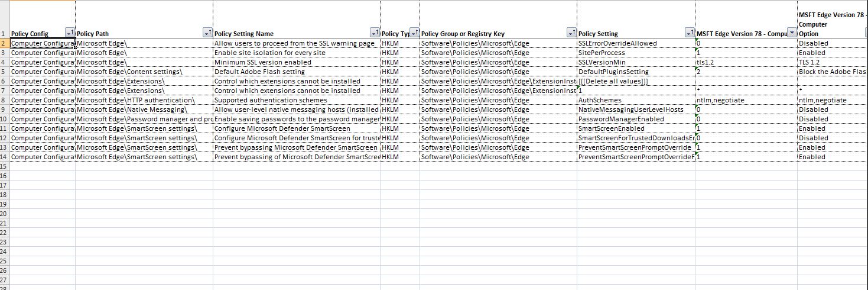868x290 pixels.
Task: Select 'Microsoft Edge\Native Messaging\' path cell
Action: coord(144,109)
